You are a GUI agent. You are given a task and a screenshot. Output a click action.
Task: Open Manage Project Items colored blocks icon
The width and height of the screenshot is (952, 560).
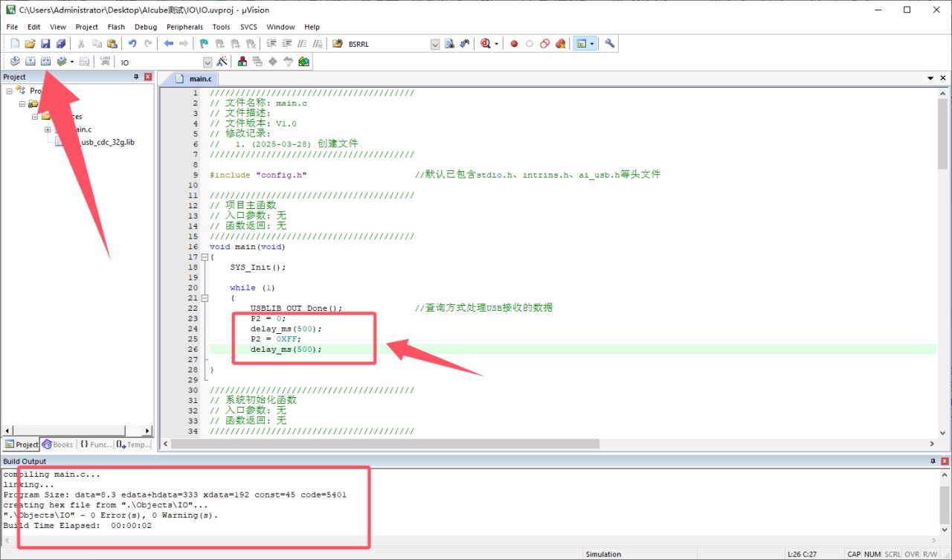[242, 62]
